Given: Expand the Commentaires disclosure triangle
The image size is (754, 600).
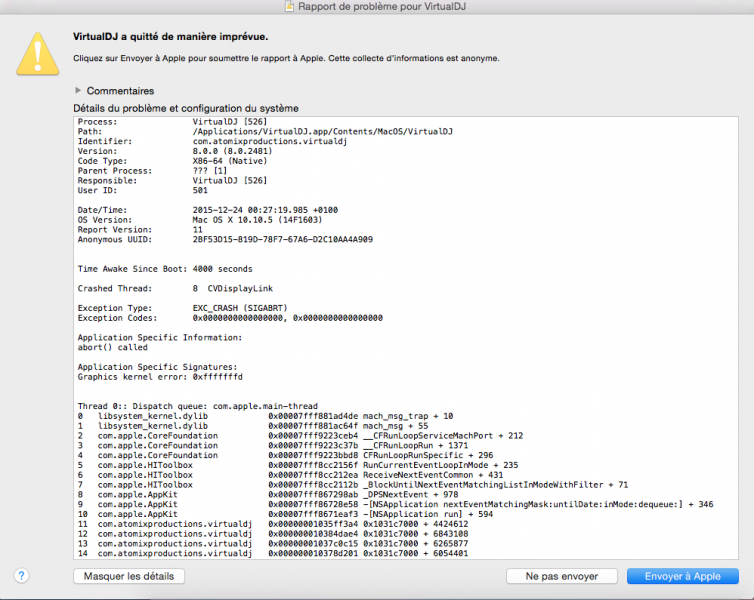Looking at the screenshot, I should pos(78,91).
